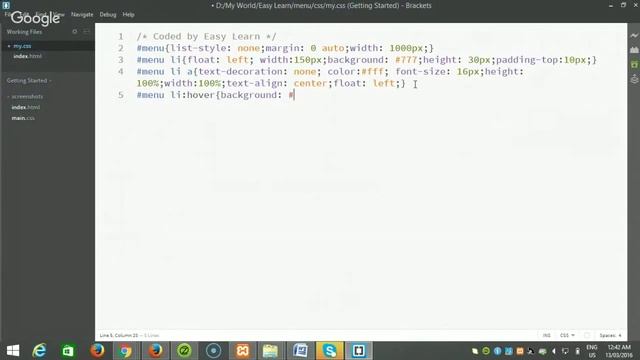Open the Extension Manager icon
This screenshot has width=640, height=360.
[x=634, y=50]
